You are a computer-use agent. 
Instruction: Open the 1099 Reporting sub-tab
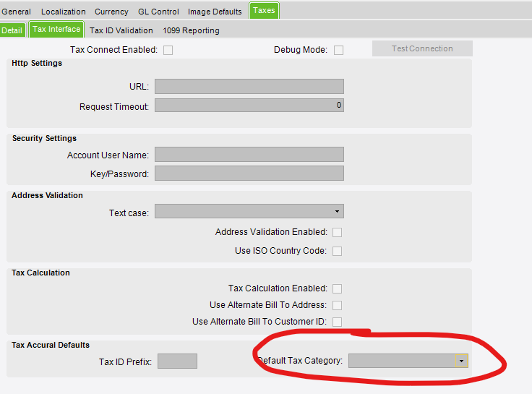pos(191,30)
